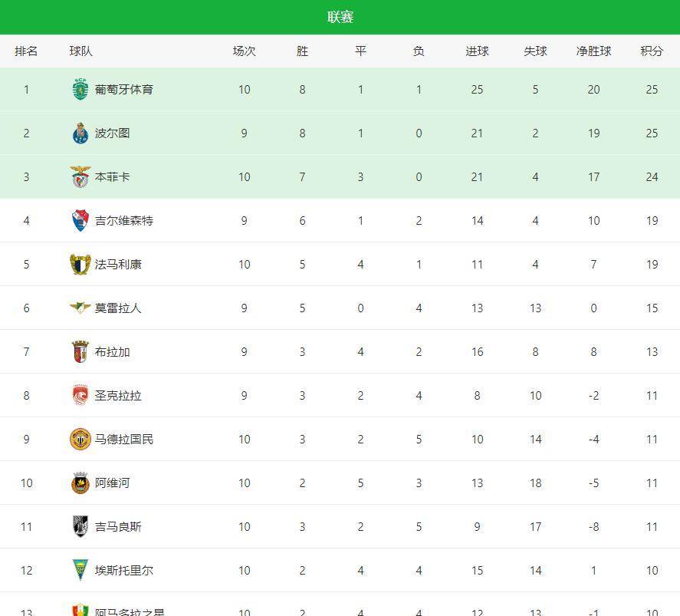The height and width of the screenshot is (616, 680).
Task: Open the 葡萄牙体育 team name link
Action: pos(124,89)
